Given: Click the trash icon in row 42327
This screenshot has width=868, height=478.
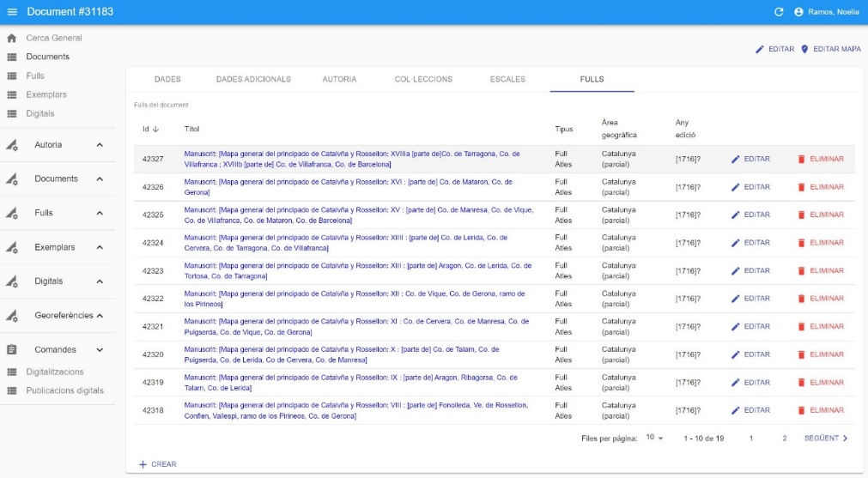Looking at the screenshot, I should 801,160.
